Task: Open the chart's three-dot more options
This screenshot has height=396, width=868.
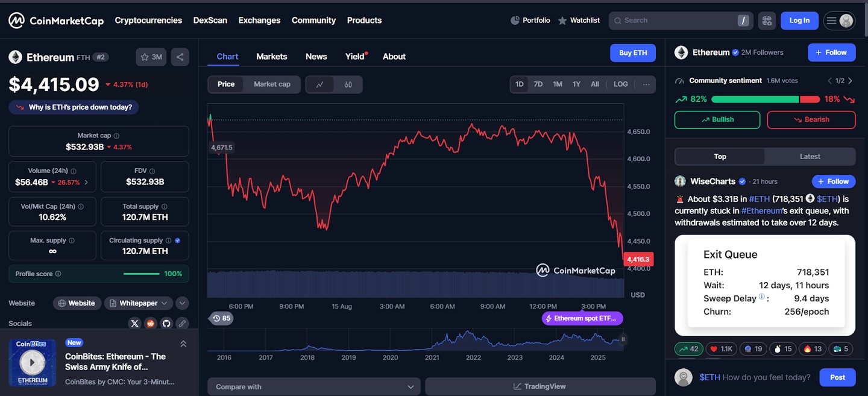Action: pos(646,84)
